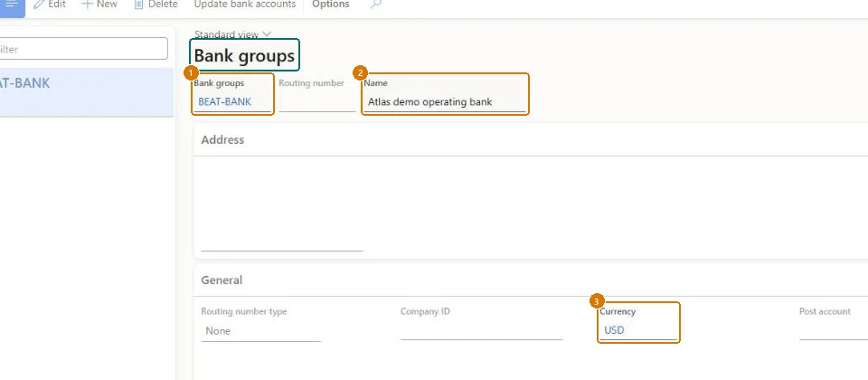Click the Edit pencil button
Screen dimensions: 868x380
pyautogui.click(x=49, y=5)
